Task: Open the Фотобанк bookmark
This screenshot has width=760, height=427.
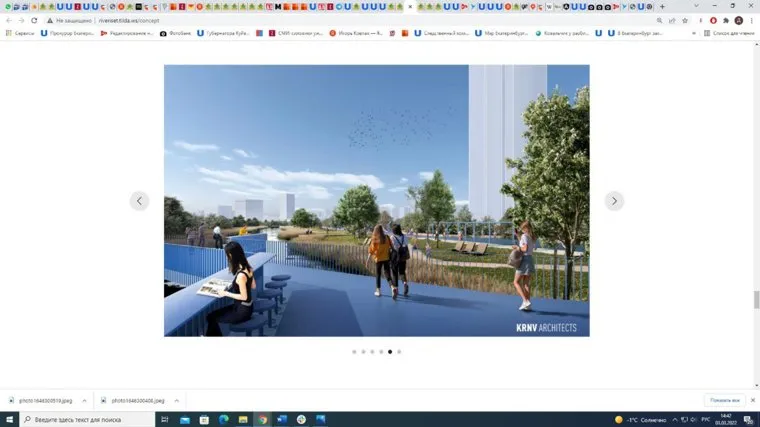Action: pos(176,33)
